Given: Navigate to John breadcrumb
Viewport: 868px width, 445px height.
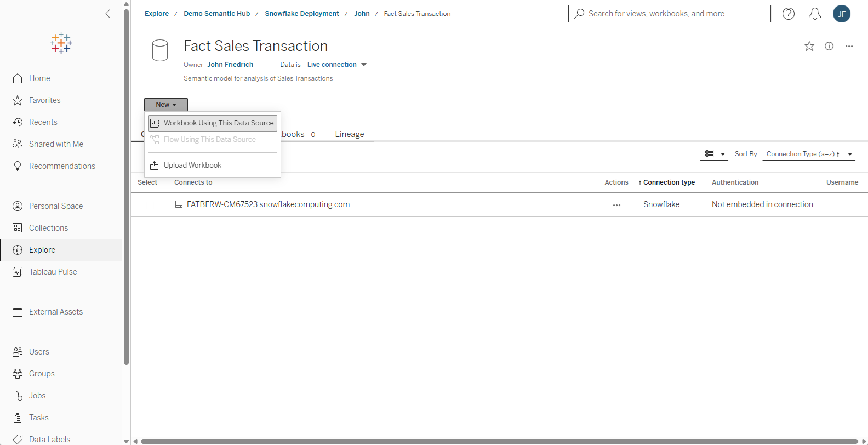Looking at the screenshot, I should 362,14.
